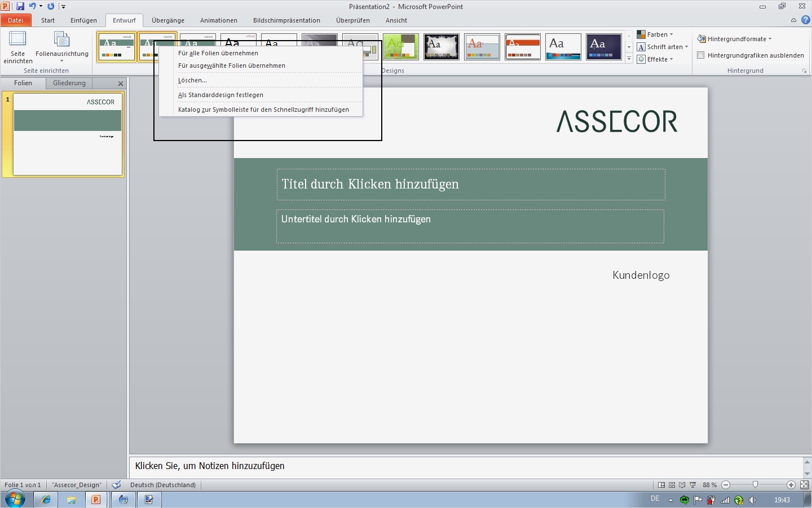Screen dimensions: 812x508
Task: Open the Hintergrund group dialog launcher
Action: coord(804,71)
